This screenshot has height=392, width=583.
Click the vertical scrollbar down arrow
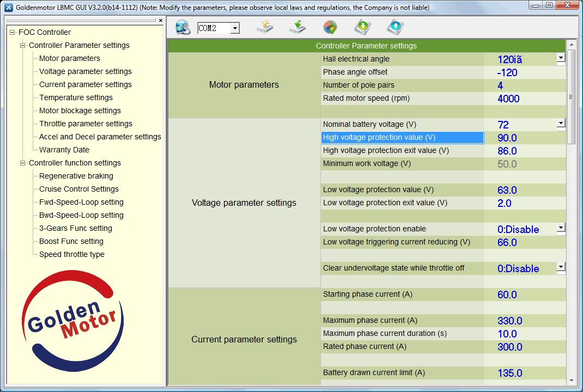click(x=571, y=380)
